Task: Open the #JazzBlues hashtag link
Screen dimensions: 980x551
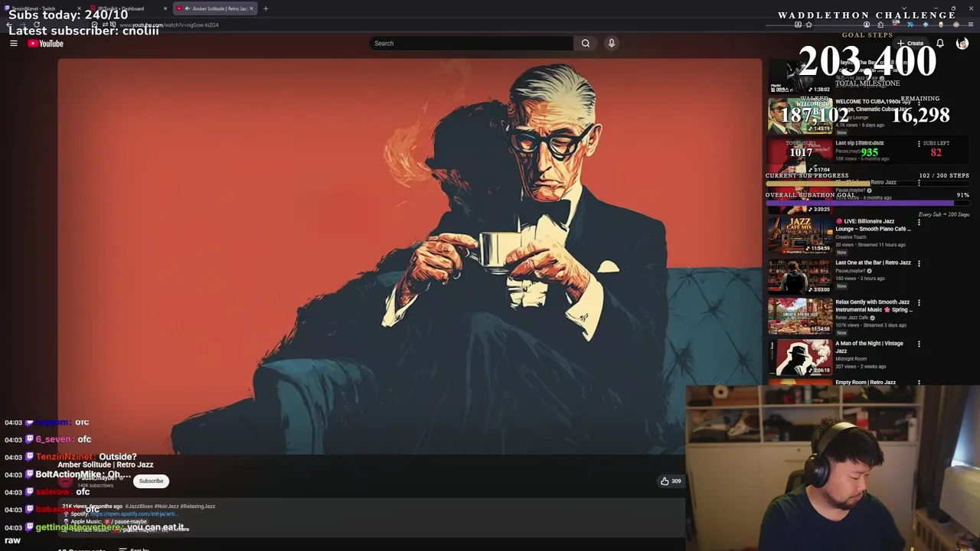Action: point(138,506)
